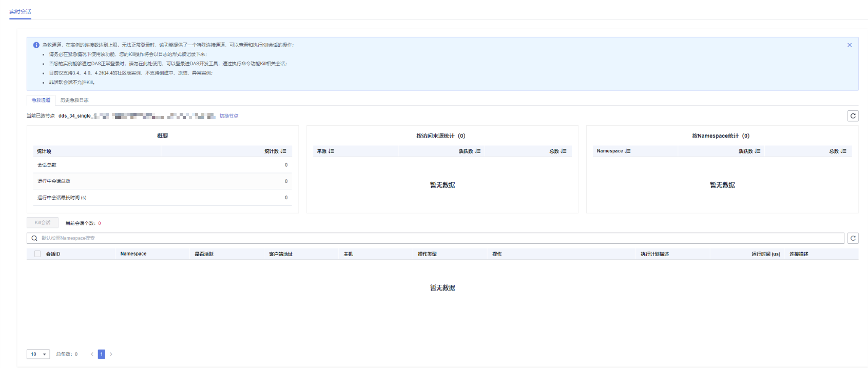This screenshot has height=368, width=868.
Task: Refresh the overview statistics panels
Action: click(853, 116)
